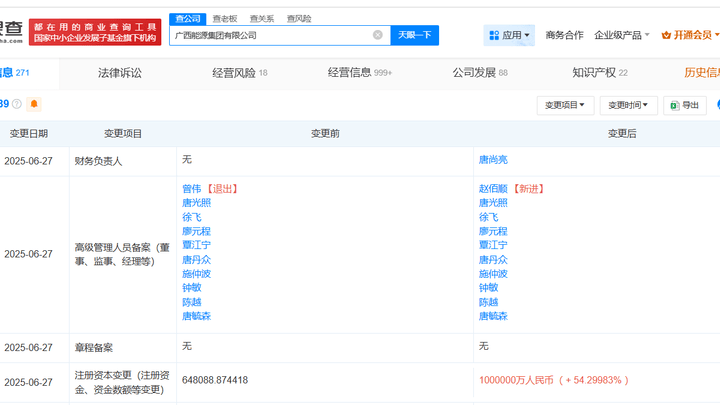
Task: Click the grid icon in 应用 button
Action: point(494,35)
